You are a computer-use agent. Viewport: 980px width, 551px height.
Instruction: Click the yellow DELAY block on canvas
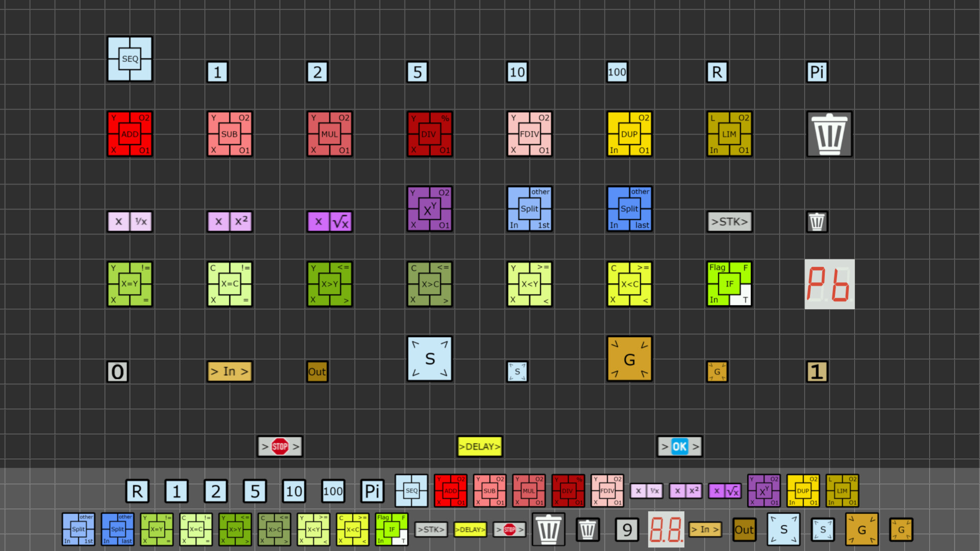(480, 446)
